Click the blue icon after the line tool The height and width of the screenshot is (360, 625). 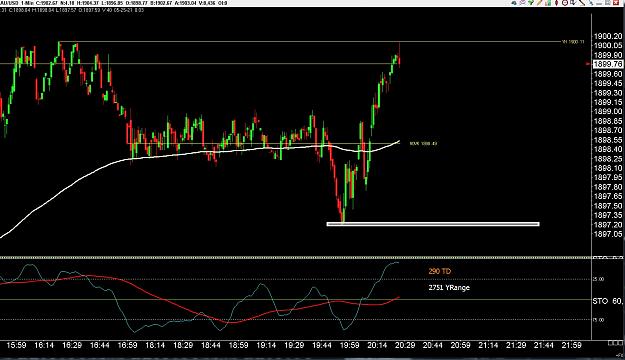pyautogui.click(x=591, y=3)
